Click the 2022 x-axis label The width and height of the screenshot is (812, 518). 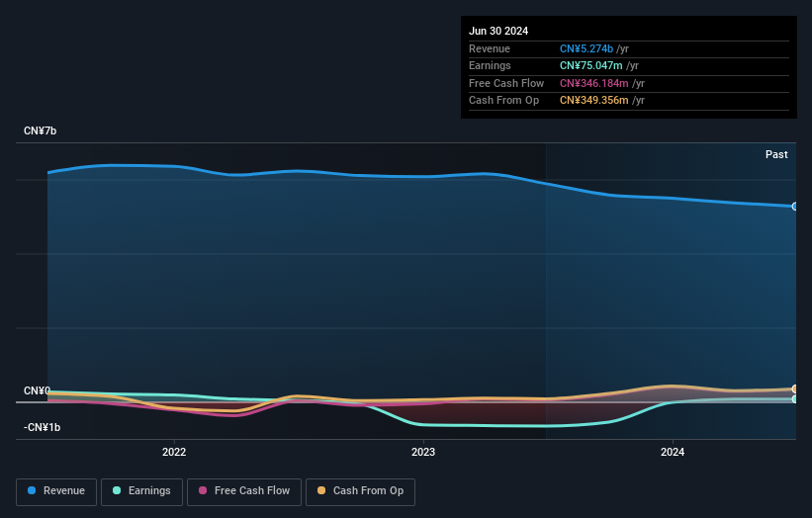pyautogui.click(x=174, y=452)
